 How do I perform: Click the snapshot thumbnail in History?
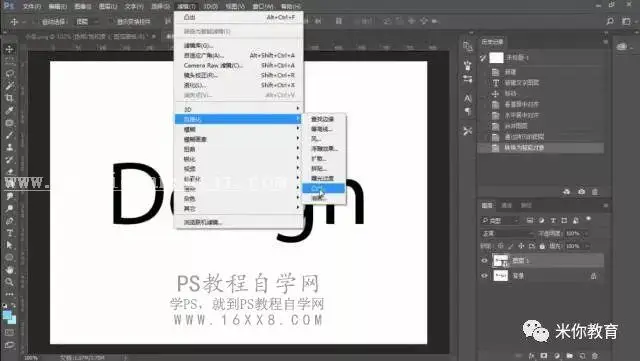click(x=496, y=58)
